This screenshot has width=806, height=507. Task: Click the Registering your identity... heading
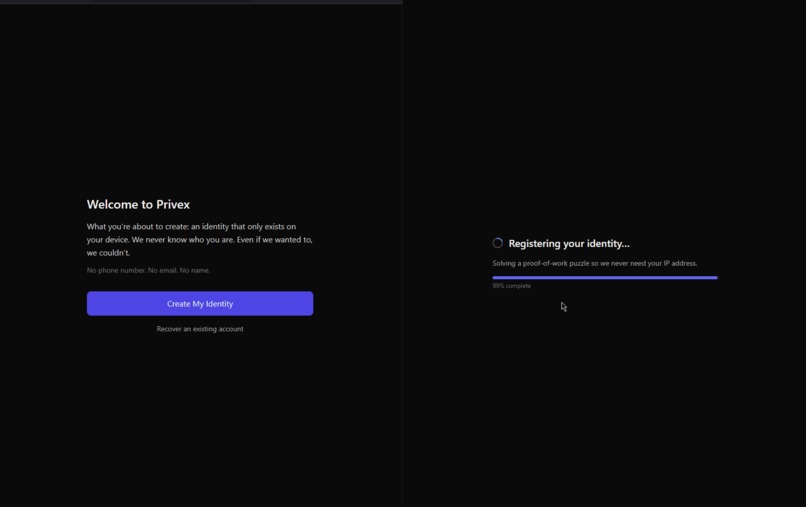(x=569, y=243)
